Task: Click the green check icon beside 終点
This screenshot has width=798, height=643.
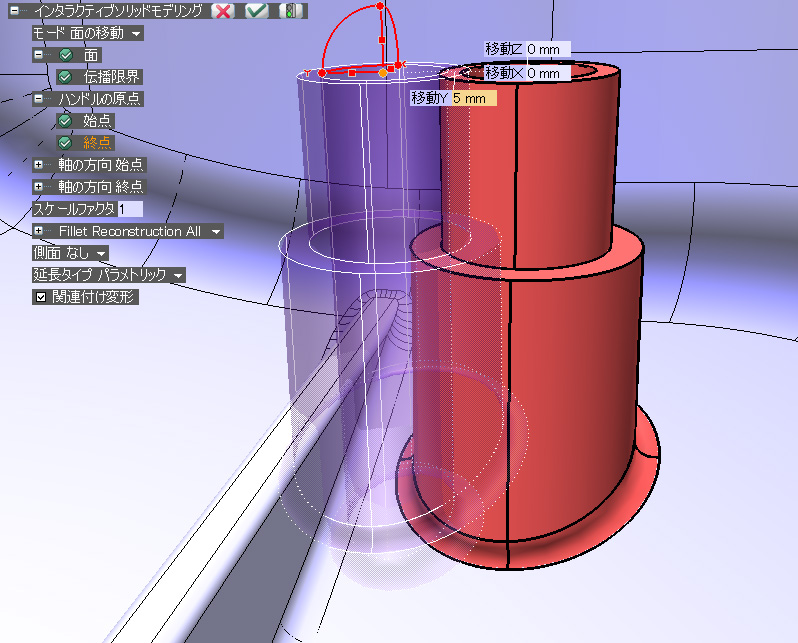Action: point(66,143)
